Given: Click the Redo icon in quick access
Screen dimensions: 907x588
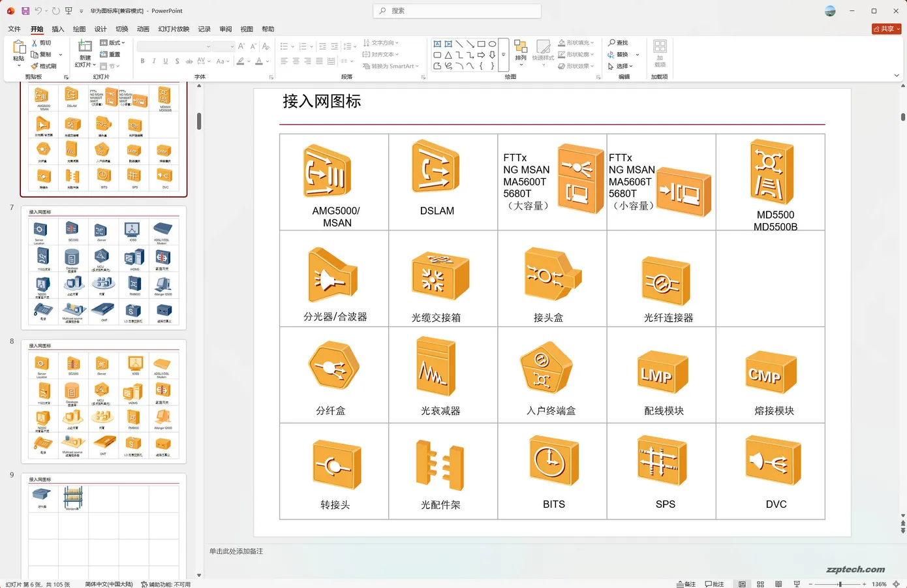Looking at the screenshot, I should click(55, 11).
